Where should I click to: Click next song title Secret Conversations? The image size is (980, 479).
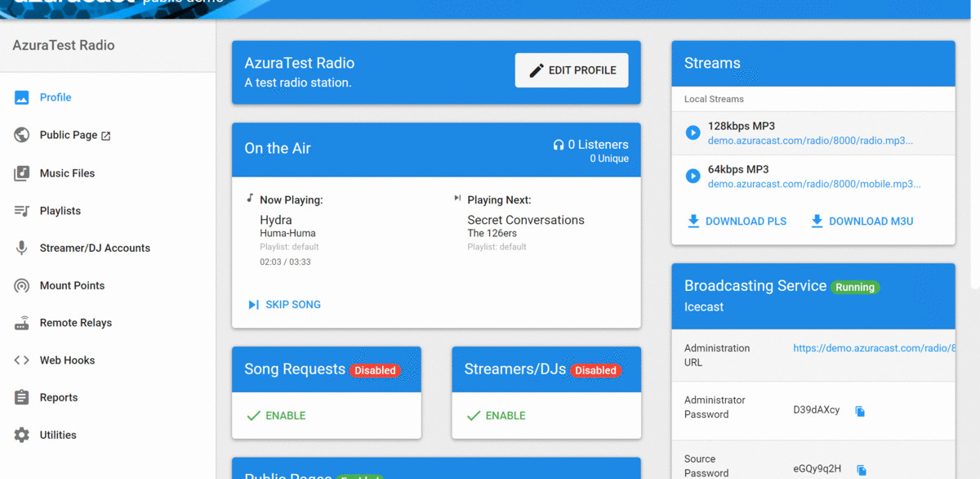526,220
